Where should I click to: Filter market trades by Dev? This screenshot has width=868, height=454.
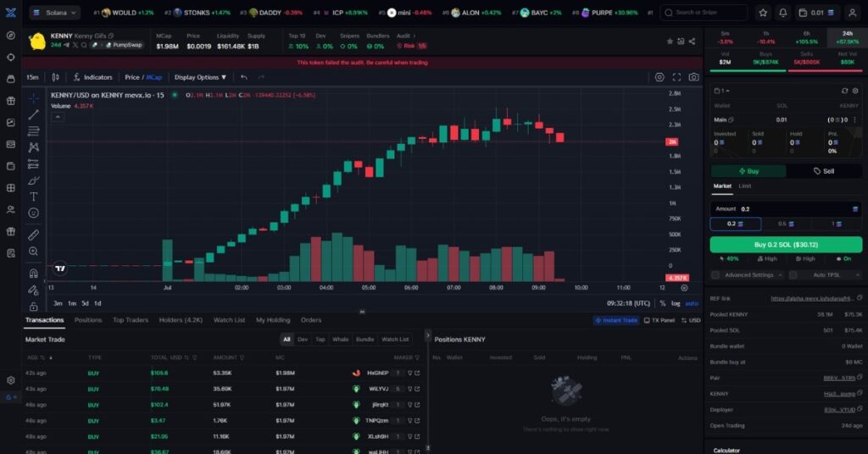303,340
